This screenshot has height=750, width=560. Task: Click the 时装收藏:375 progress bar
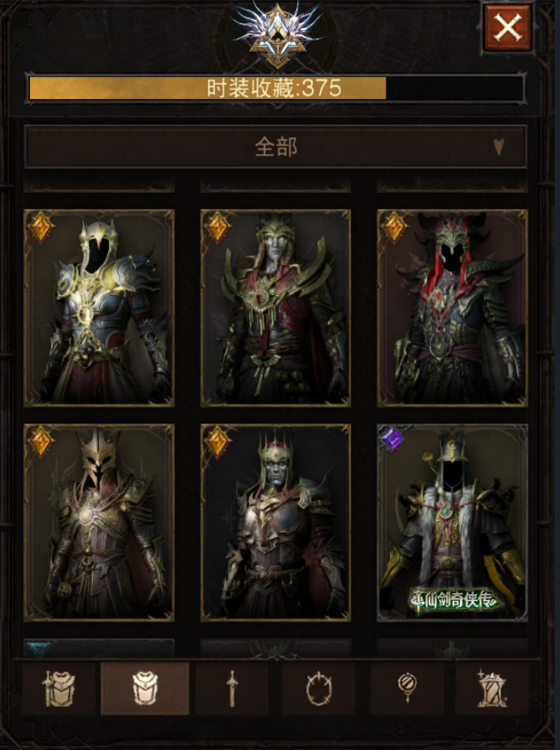[x=276, y=88]
